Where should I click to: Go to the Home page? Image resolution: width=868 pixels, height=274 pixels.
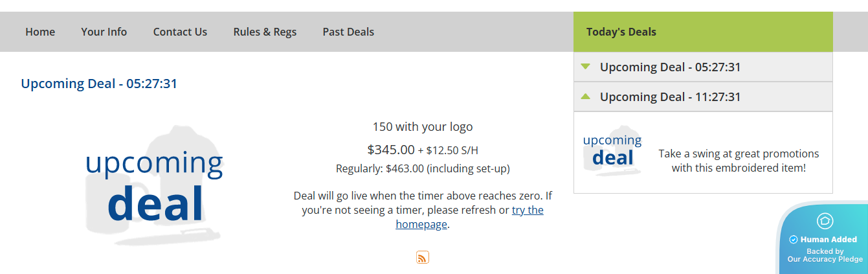[40, 32]
